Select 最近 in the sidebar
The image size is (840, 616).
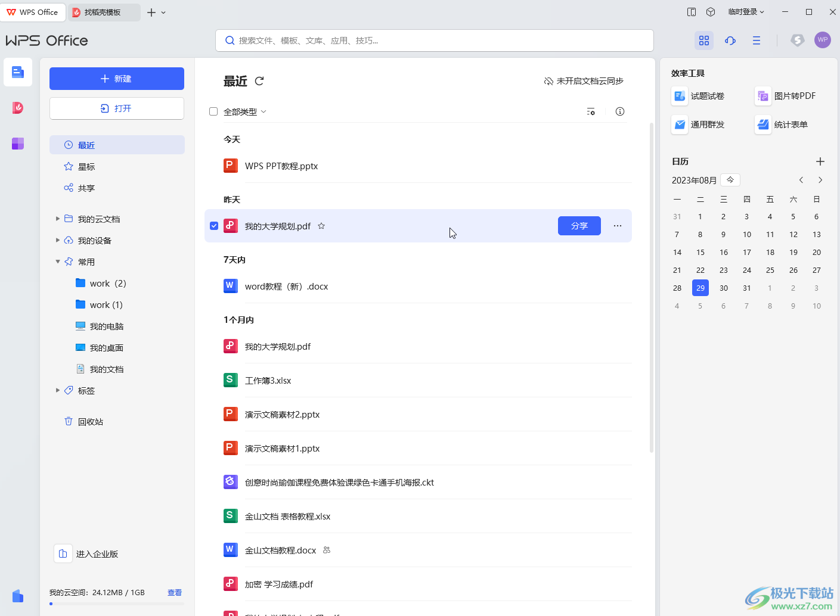point(117,145)
